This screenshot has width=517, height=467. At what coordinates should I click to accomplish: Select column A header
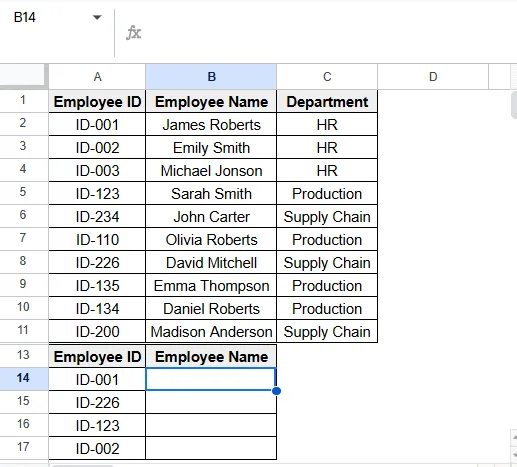pos(97,77)
